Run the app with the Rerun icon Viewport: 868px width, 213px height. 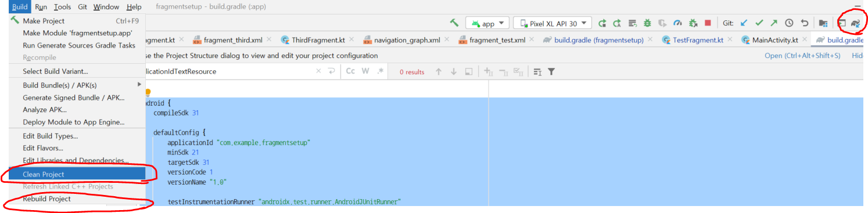(x=602, y=23)
